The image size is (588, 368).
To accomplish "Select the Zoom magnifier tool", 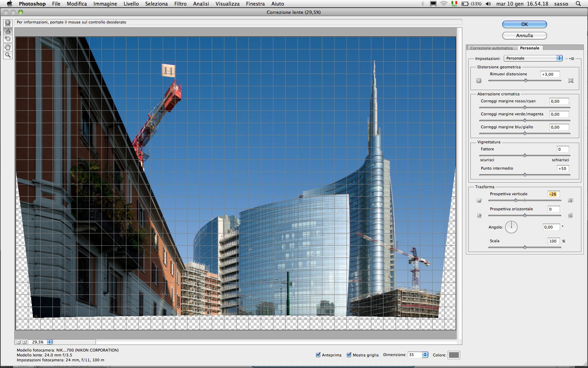I will (8, 55).
